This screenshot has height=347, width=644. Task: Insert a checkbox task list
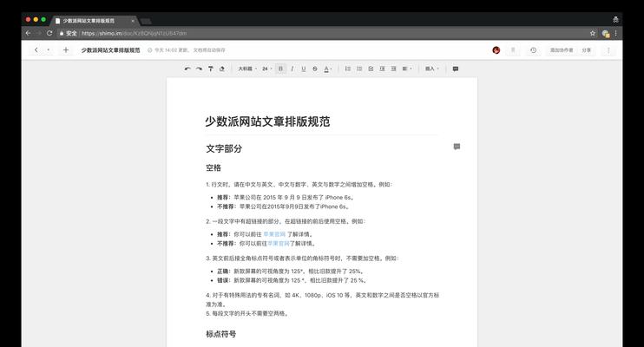[371, 69]
